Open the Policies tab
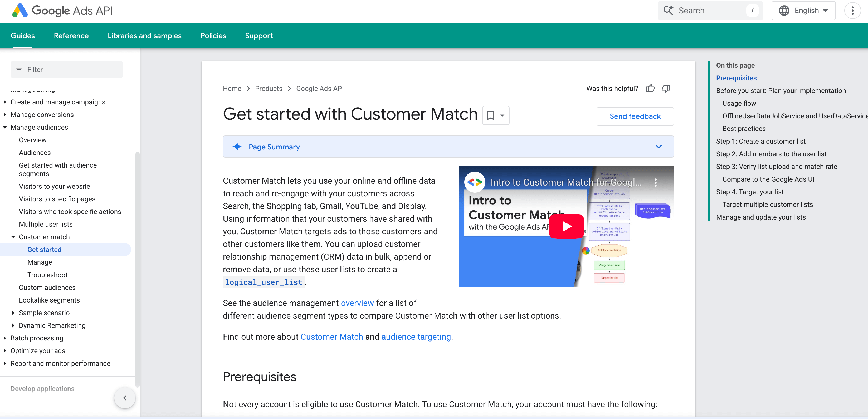 [x=213, y=36]
